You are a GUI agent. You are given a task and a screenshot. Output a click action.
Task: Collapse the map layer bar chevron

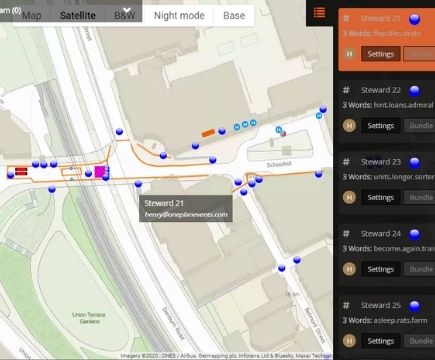(x=127, y=10)
